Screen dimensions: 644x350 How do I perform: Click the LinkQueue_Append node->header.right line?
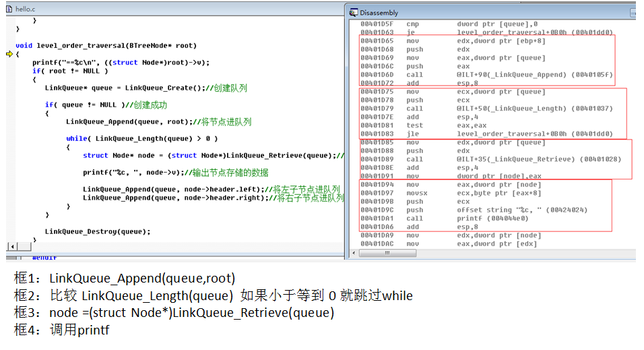coord(213,198)
